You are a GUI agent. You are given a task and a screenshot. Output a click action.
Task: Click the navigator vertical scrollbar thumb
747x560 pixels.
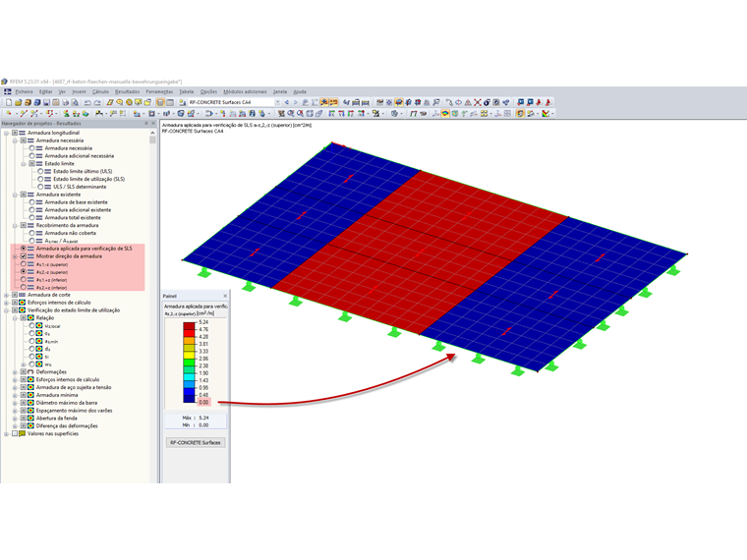152,140
